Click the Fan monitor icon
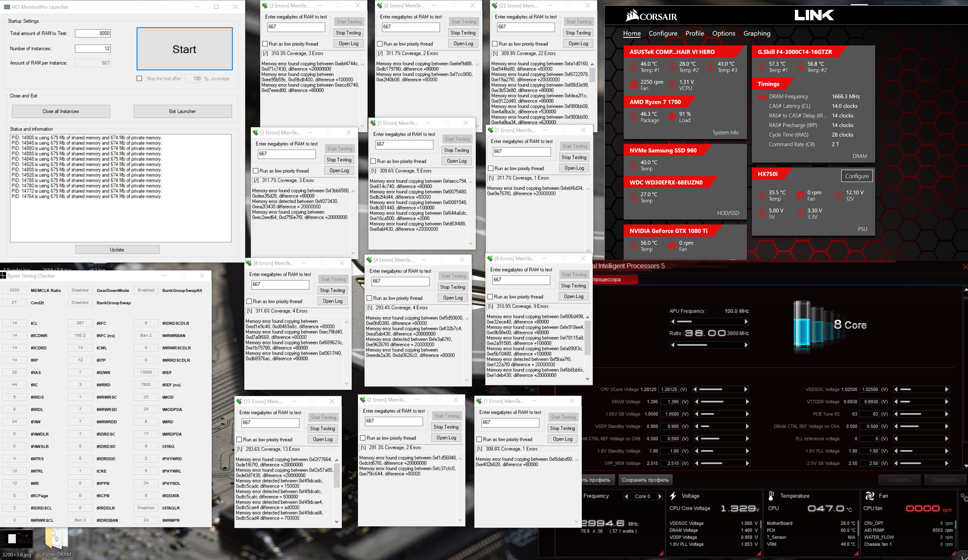Viewport: 968px width, 560px height. pos(870,495)
